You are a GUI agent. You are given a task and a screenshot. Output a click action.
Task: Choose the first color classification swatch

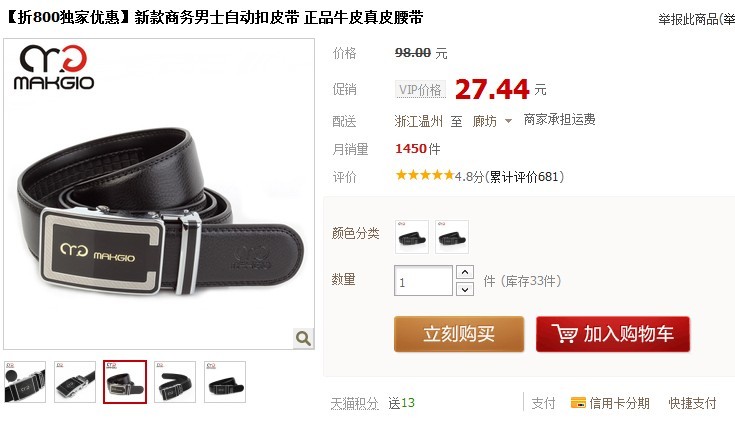(x=412, y=237)
